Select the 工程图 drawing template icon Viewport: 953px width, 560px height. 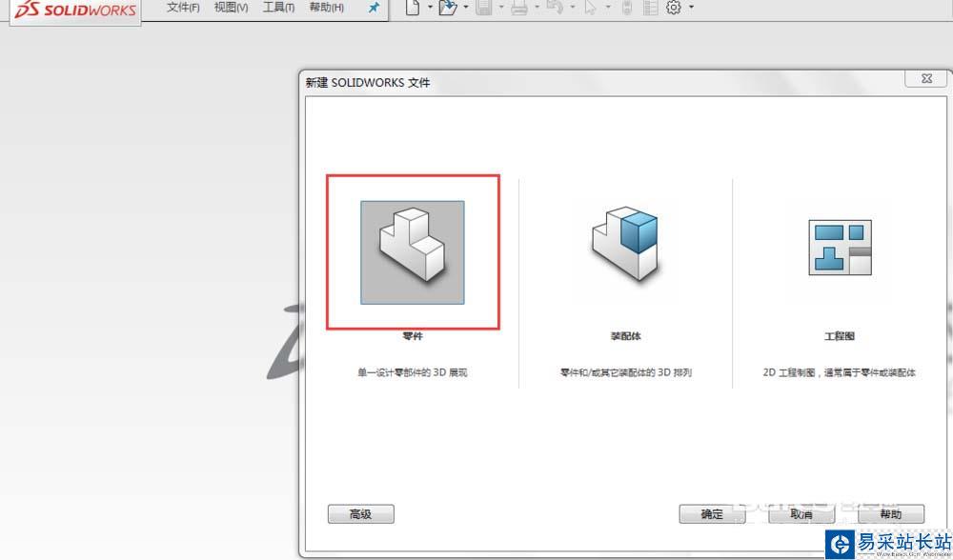tap(840, 248)
